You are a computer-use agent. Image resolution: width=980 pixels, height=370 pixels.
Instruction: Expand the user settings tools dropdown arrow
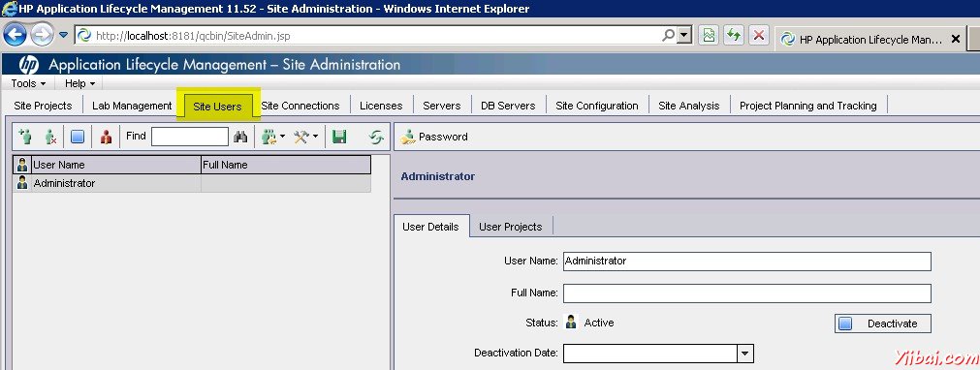click(315, 137)
